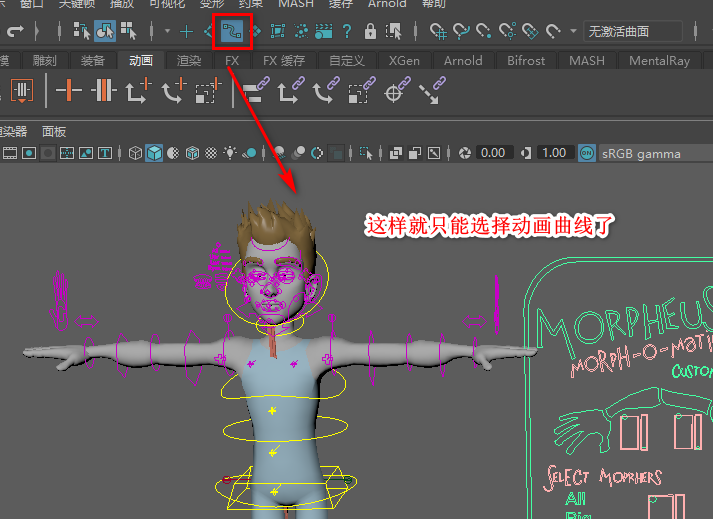Apply Aim constraint shelf icon
The width and height of the screenshot is (713, 519).
397,90
